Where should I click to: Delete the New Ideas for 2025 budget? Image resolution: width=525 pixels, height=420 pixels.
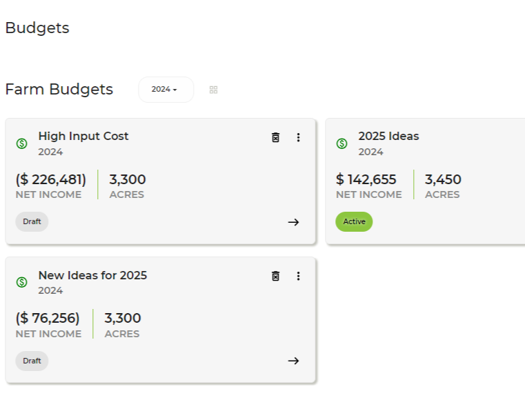[275, 276]
